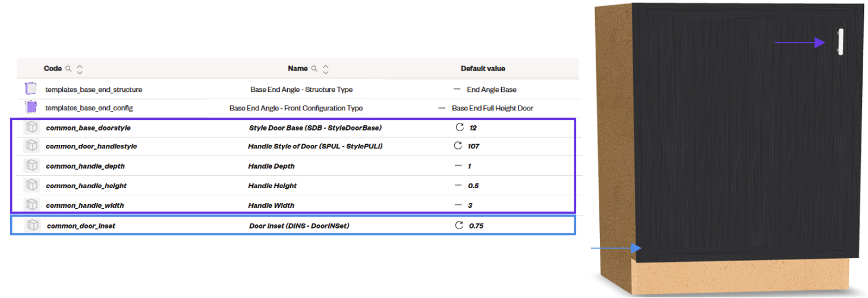Select the common_handle_width row code
This screenshot has width=868, height=298.
coord(85,205)
